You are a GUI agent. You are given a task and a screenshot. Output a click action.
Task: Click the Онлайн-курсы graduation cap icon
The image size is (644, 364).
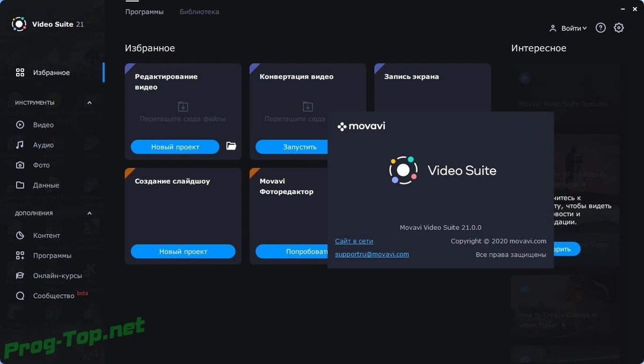pyautogui.click(x=20, y=276)
